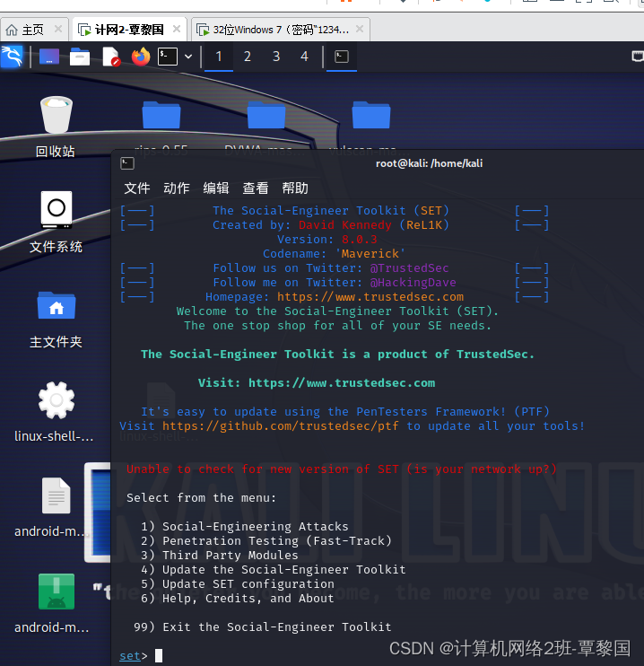Switch to workspace 3
Viewport: 644px width, 666px height.
276,57
